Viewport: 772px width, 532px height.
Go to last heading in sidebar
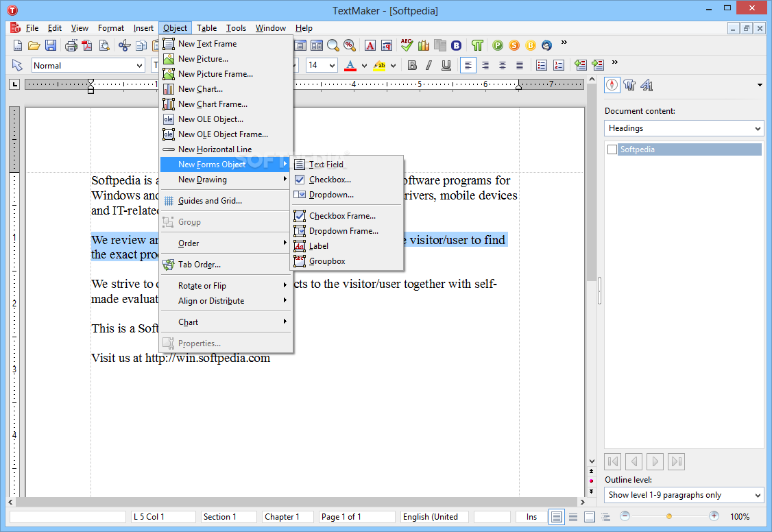coord(677,461)
